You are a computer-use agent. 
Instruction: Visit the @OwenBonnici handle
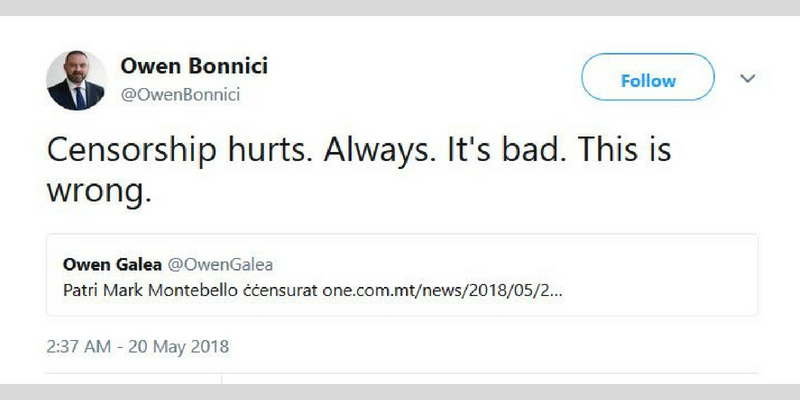tap(180, 95)
